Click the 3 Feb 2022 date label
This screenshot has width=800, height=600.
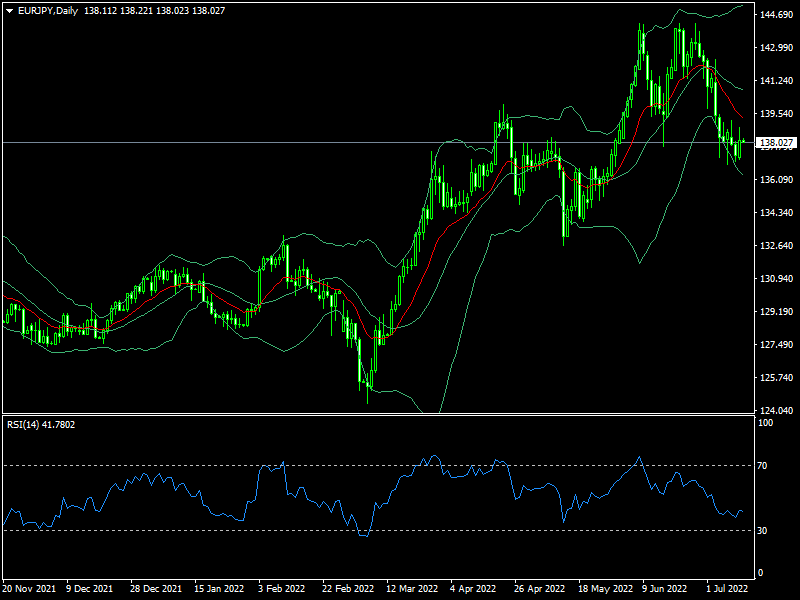(x=282, y=588)
